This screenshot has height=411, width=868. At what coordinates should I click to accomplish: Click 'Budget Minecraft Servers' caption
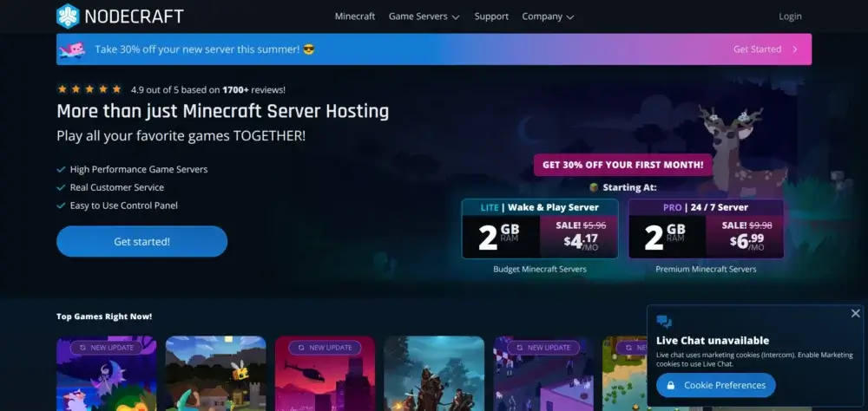[540, 270]
